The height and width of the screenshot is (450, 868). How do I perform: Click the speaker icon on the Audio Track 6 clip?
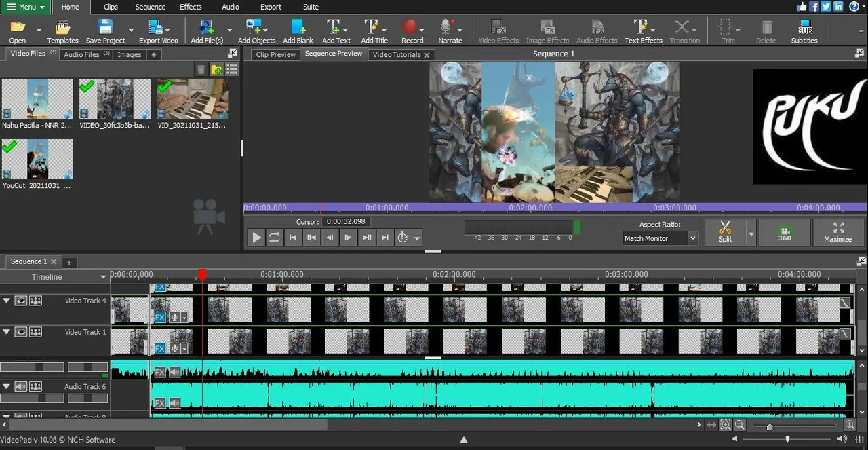pyautogui.click(x=174, y=403)
